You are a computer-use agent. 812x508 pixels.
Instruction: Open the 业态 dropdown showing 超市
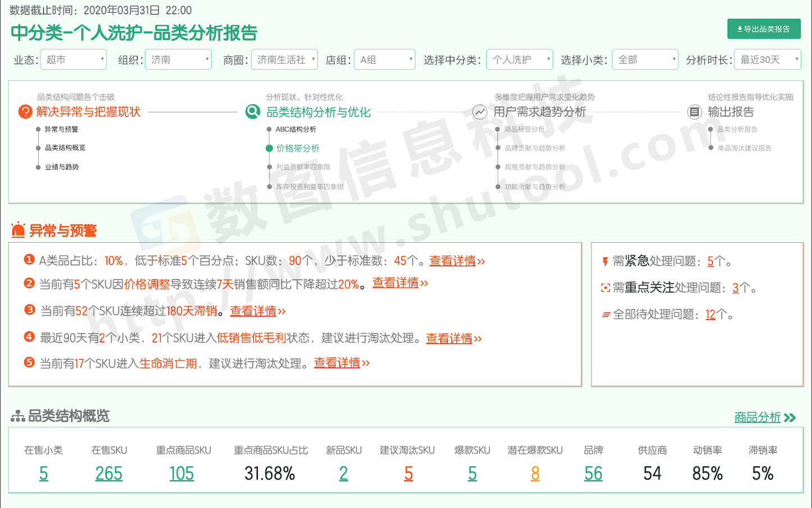click(x=74, y=60)
